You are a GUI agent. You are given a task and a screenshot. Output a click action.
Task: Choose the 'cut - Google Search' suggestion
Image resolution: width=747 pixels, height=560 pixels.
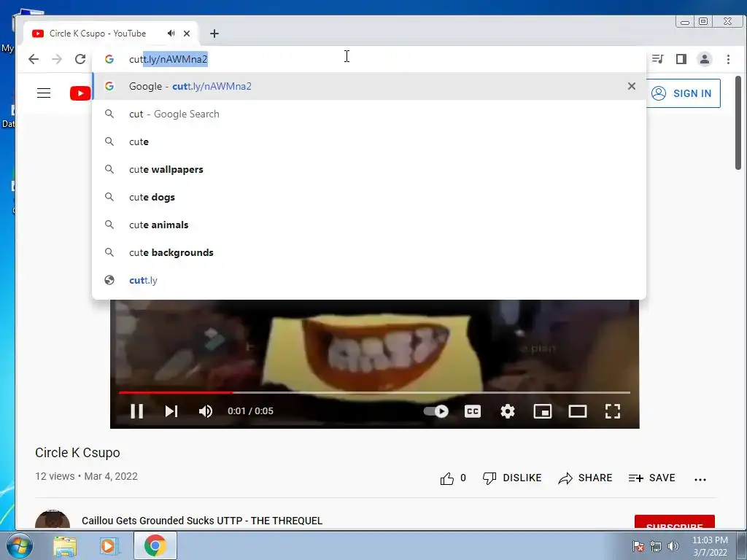(369, 114)
